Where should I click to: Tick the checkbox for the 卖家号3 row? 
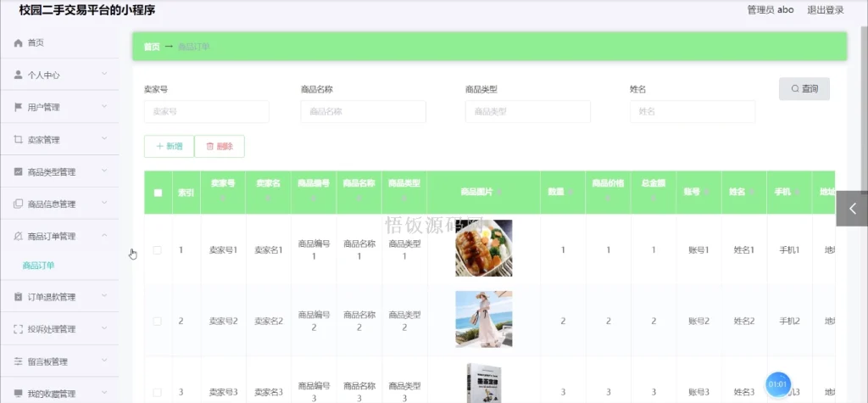[x=157, y=392]
